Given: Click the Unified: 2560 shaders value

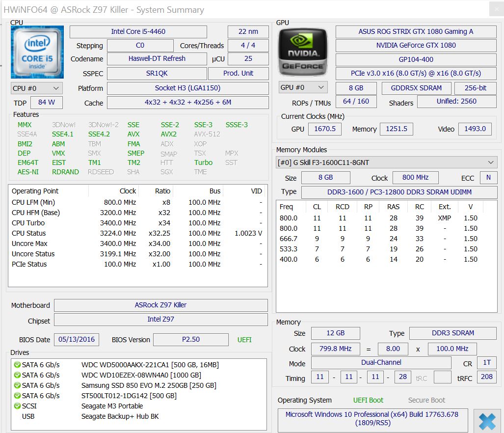Looking at the screenshot, I should [x=456, y=102].
